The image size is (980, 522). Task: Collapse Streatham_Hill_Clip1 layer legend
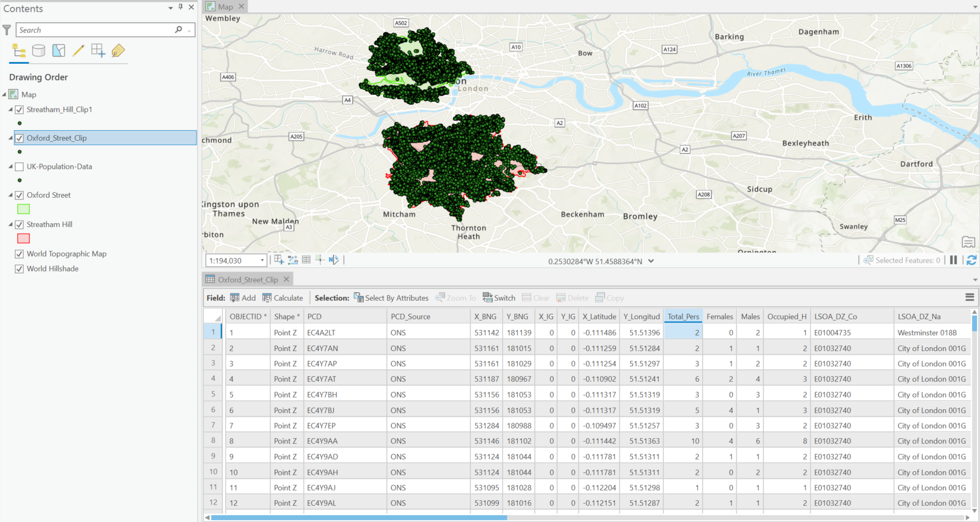click(x=11, y=110)
